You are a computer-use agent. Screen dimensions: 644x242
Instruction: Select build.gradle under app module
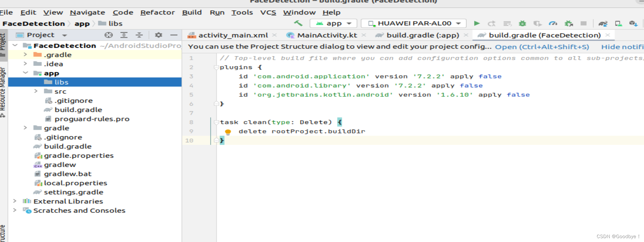tap(78, 110)
